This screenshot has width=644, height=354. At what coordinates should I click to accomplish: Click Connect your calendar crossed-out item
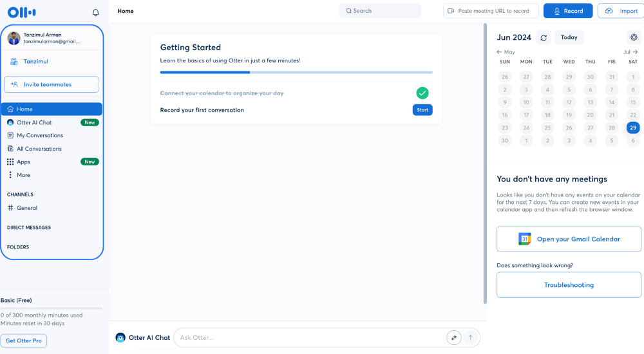[x=222, y=93]
